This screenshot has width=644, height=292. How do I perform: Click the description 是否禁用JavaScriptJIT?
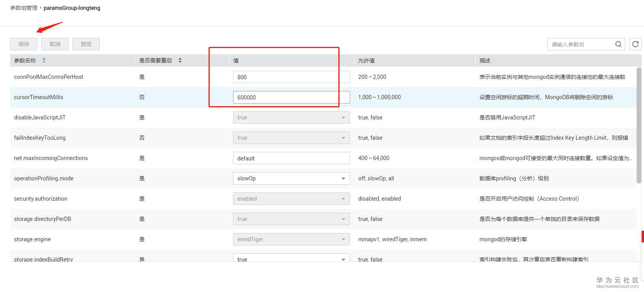pos(507,118)
